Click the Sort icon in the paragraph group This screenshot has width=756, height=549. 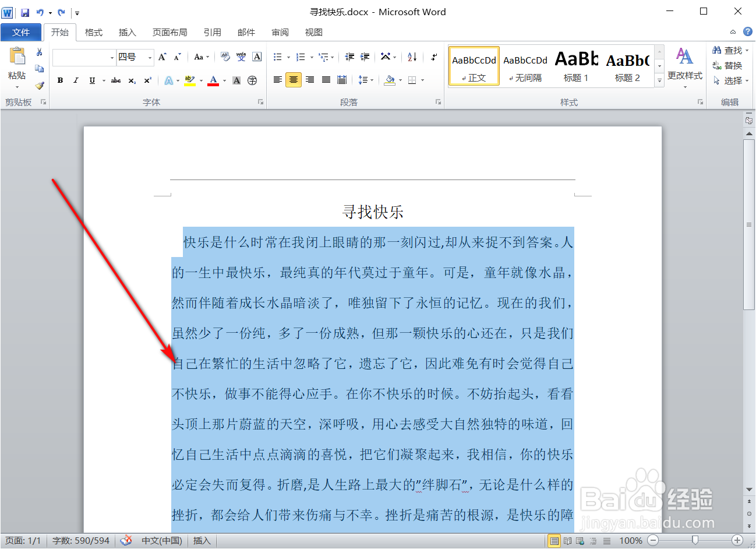[x=412, y=57]
